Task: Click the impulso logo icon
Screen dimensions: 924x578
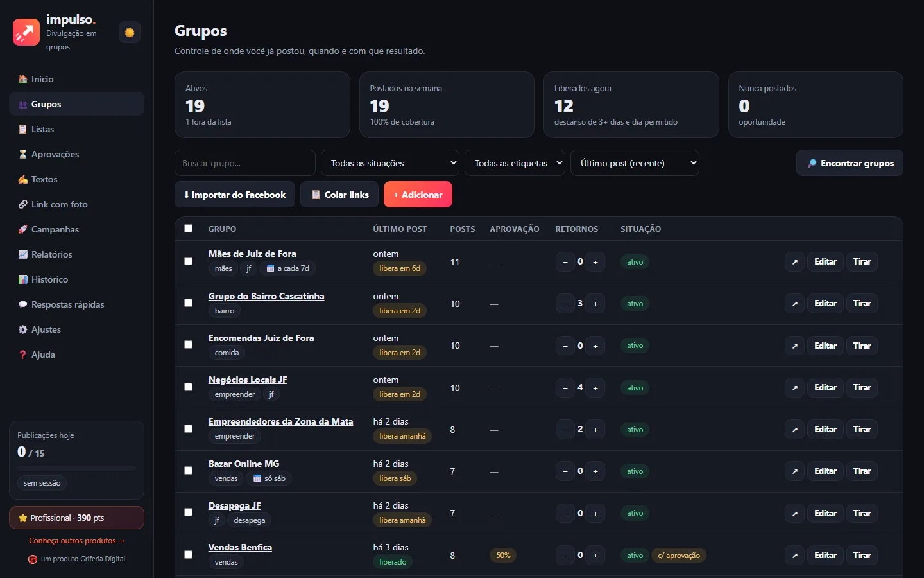Action: coord(26,32)
